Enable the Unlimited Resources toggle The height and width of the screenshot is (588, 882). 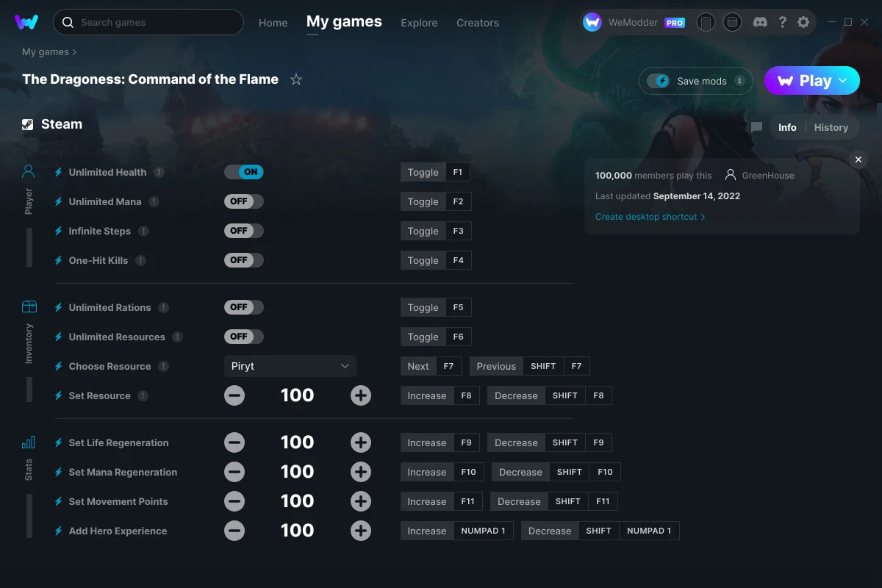click(244, 337)
